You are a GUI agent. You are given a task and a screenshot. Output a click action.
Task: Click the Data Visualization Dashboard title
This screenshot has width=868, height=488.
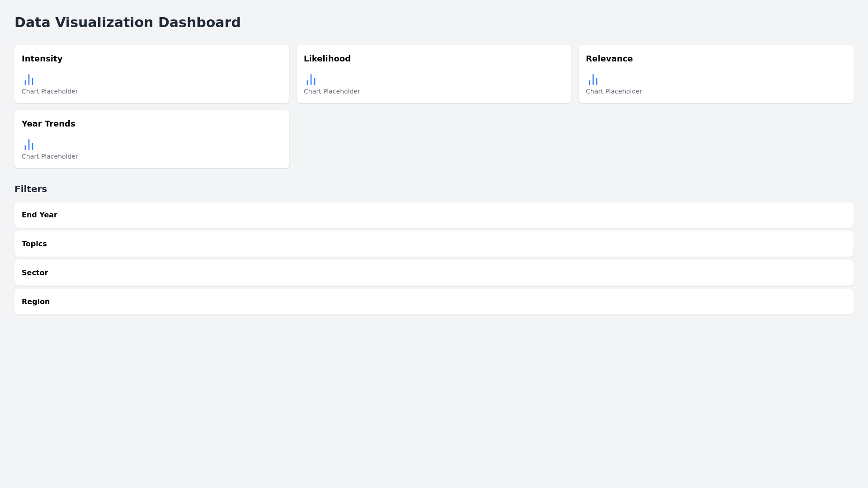pyautogui.click(x=127, y=23)
